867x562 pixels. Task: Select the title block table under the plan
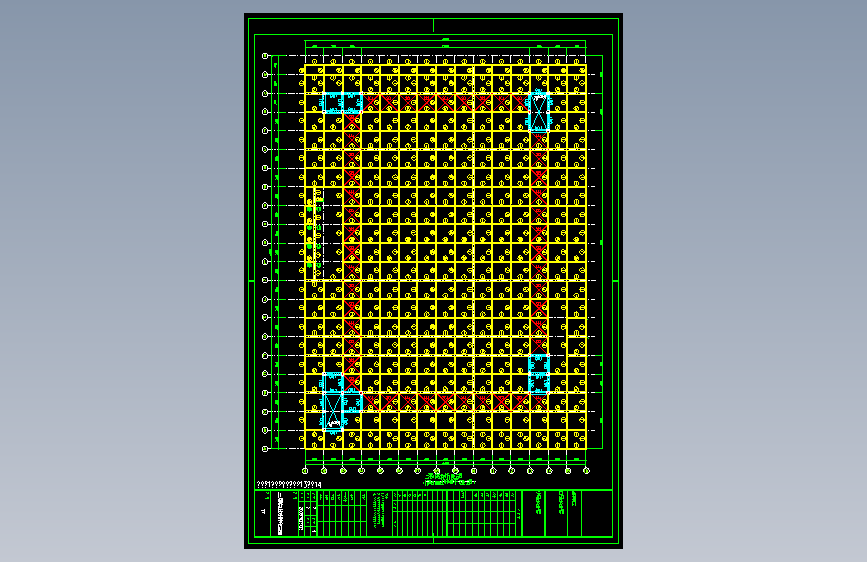point(434,513)
